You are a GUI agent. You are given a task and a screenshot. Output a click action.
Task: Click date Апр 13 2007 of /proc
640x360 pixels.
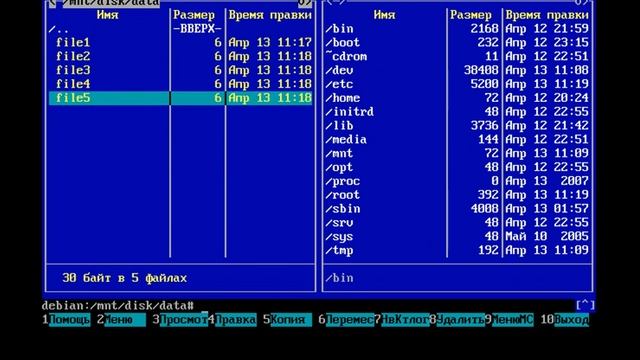coord(547,181)
